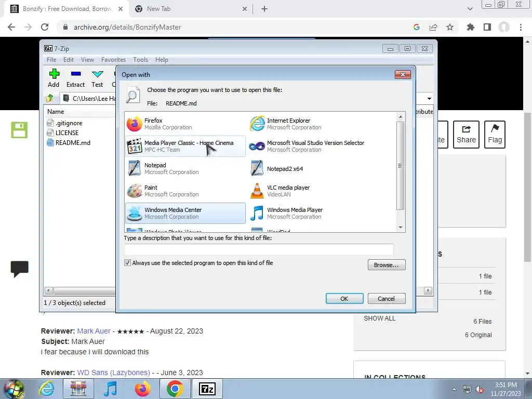The image size is (532, 399).
Task: Select LICENSE file in 7-Zip
Action: tap(62, 132)
